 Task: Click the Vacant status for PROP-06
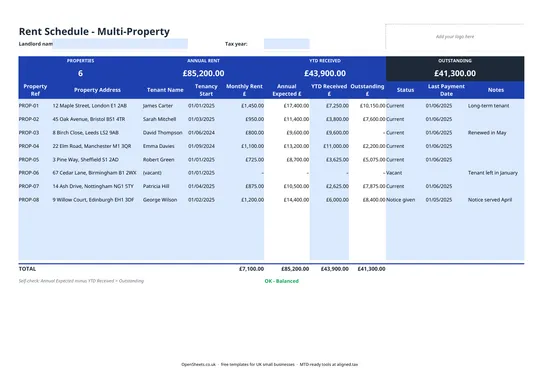pyautogui.click(x=394, y=173)
